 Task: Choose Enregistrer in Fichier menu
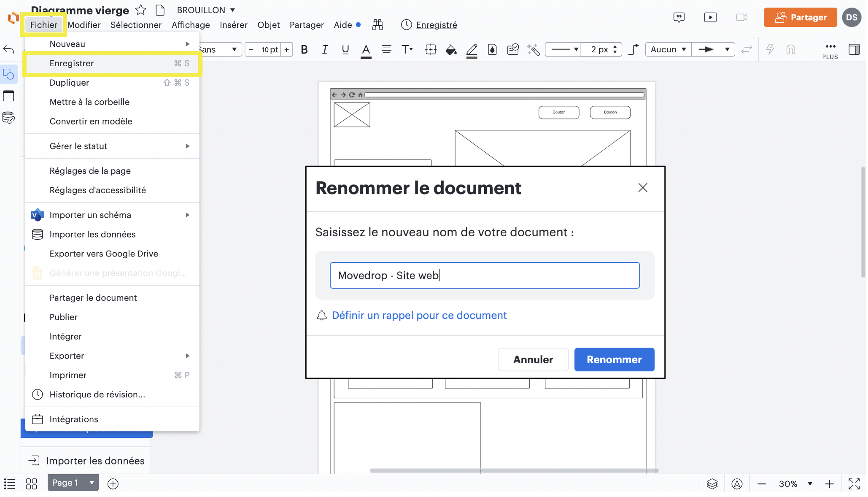coord(112,63)
